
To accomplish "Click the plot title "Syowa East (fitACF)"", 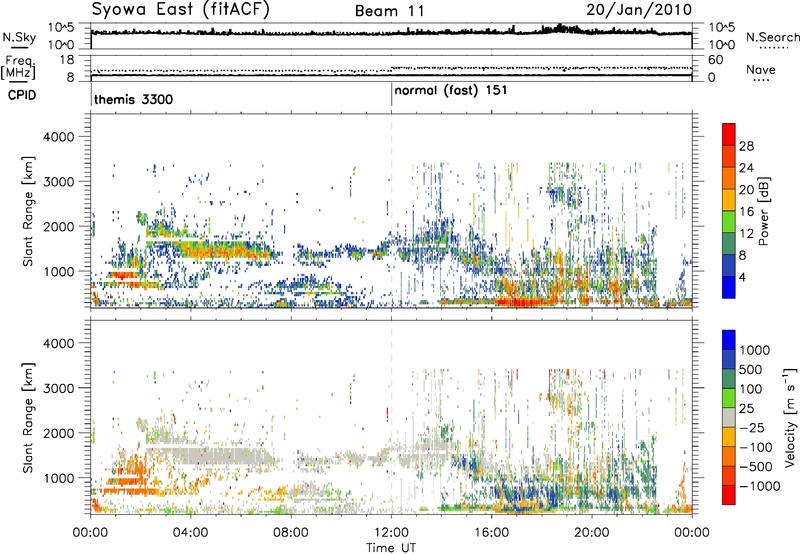I will 180,9.
